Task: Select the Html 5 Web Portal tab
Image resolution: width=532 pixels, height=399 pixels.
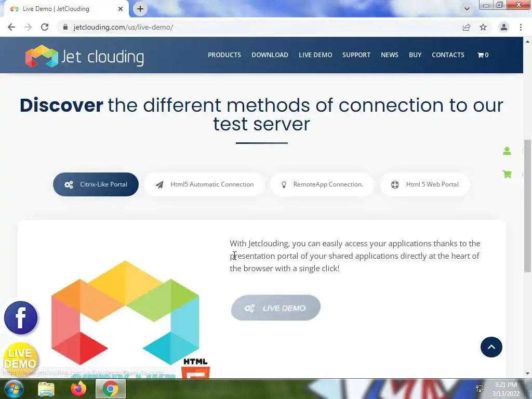Action: [x=424, y=184]
